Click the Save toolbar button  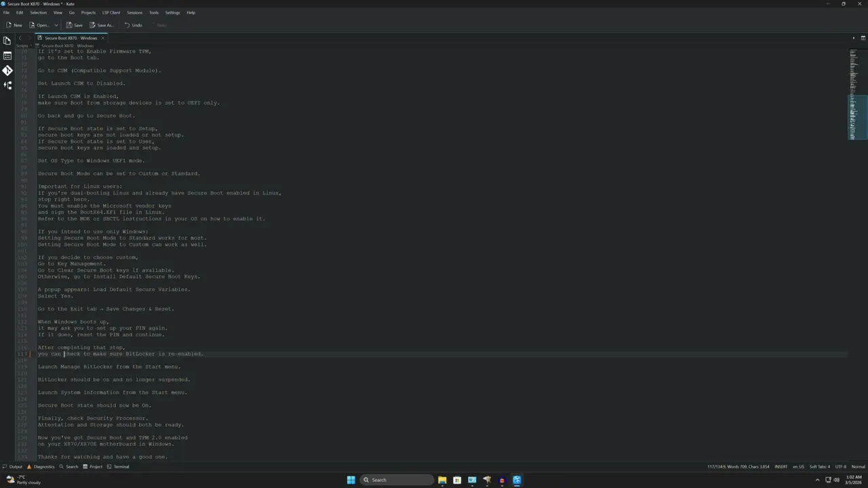point(75,25)
